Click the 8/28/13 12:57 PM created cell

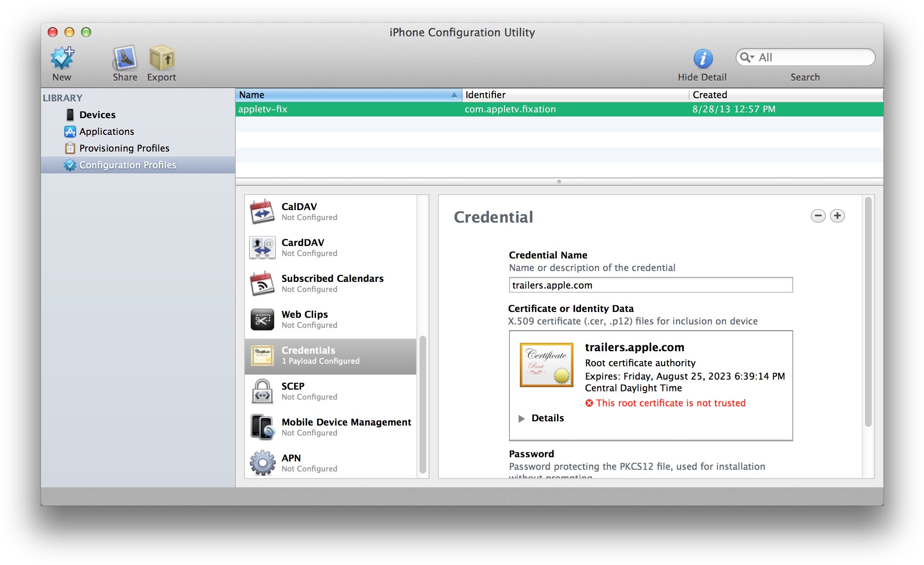coord(733,109)
